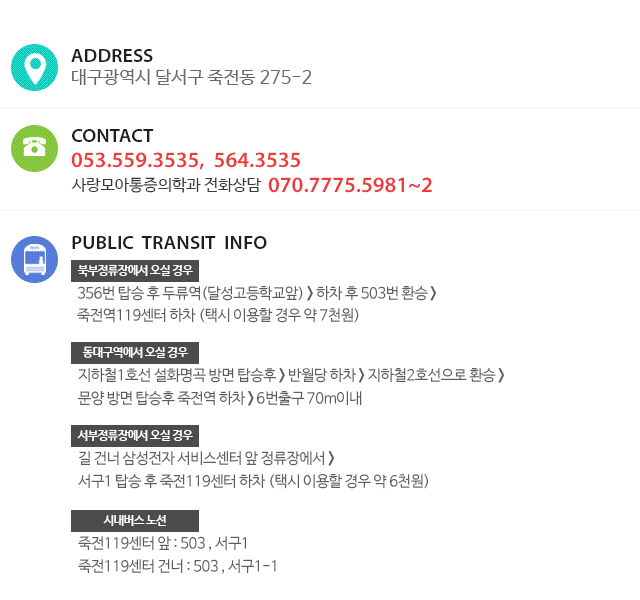The width and height of the screenshot is (640, 600).
Task: Click the CONTACT heading
Action: coord(112,136)
